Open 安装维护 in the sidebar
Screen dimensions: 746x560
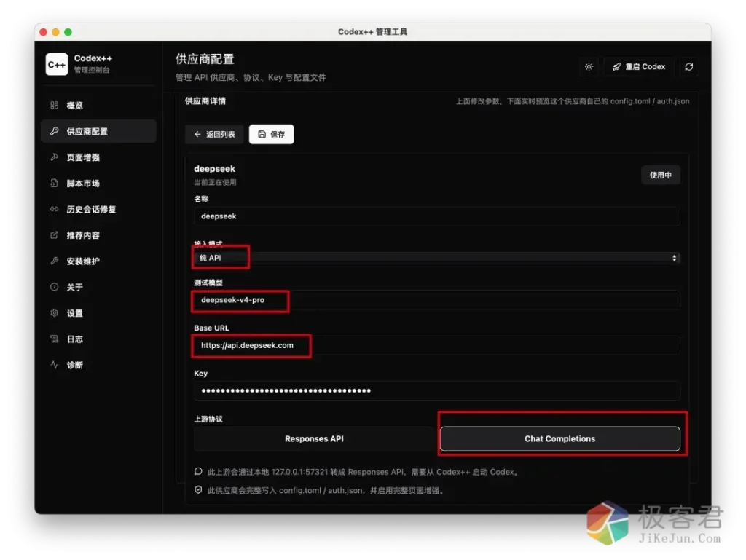98,261
